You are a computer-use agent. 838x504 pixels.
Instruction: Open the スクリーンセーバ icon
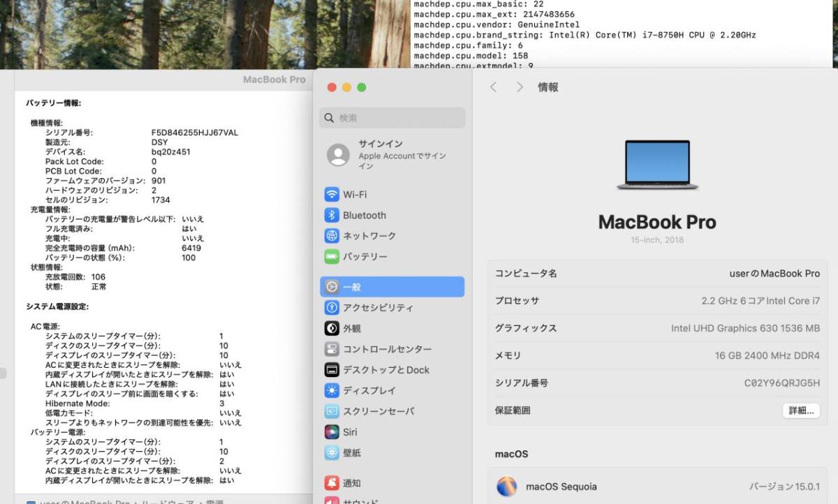[x=332, y=411]
